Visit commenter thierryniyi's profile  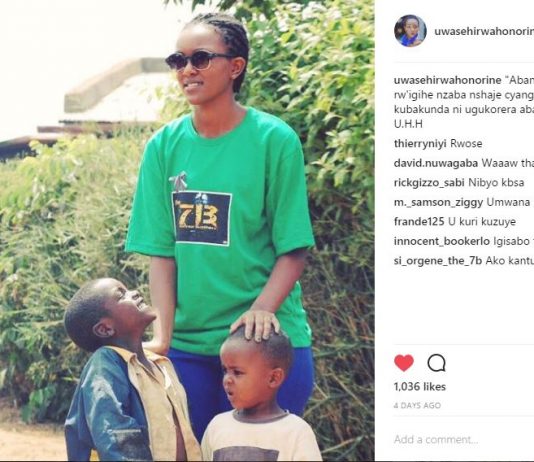(x=420, y=144)
